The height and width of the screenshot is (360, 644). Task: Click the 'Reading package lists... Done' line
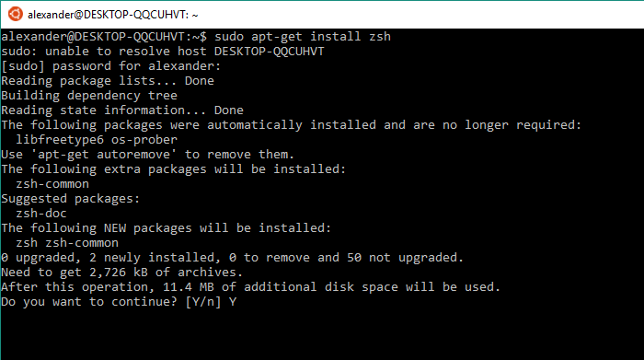click(108, 81)
